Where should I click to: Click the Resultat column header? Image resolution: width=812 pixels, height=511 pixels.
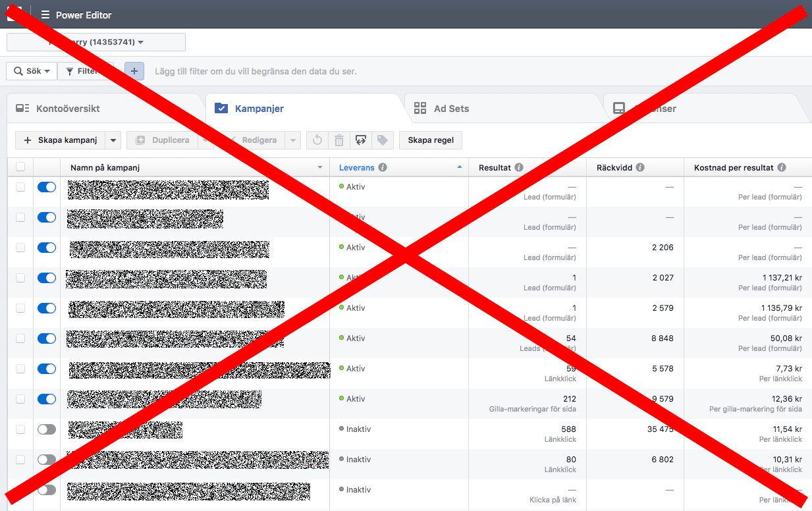coord(495,168)
